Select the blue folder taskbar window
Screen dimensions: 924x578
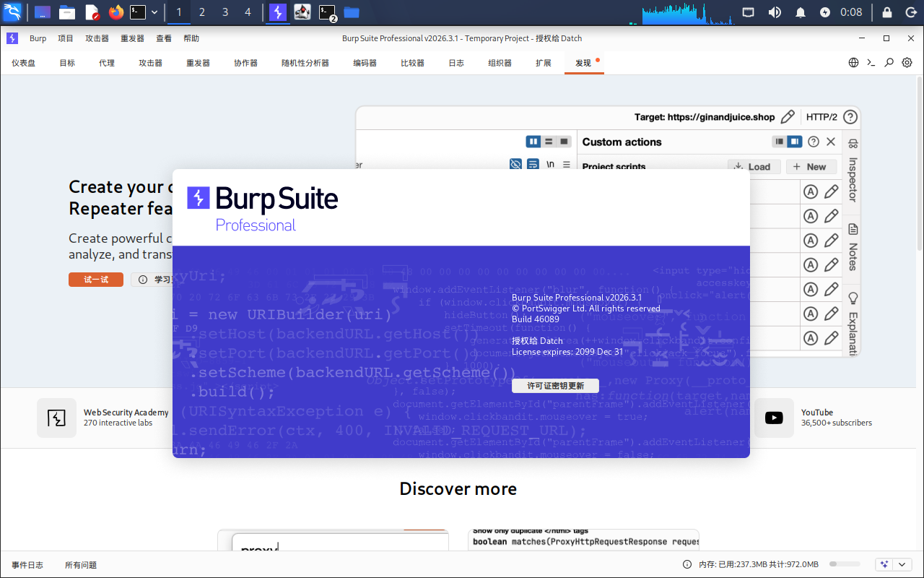pyautogui.click(x=352, y=12)
